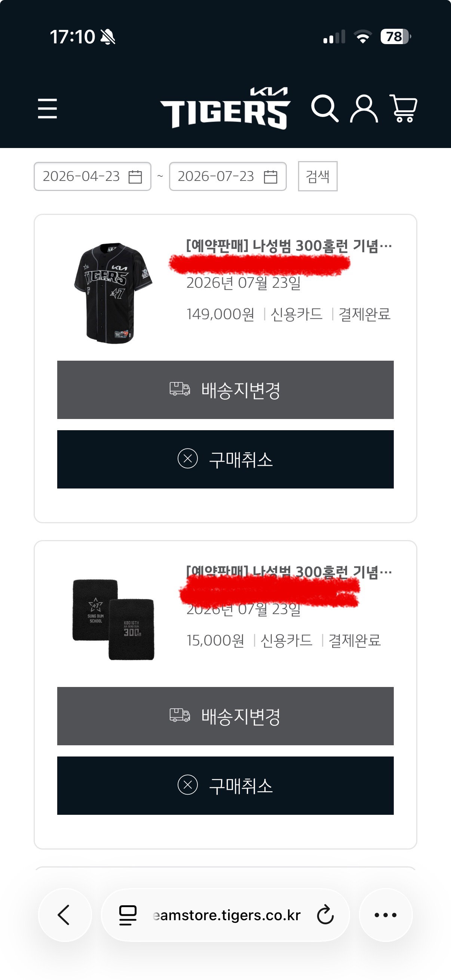Tap the search magnifier icon
The width and height of the screenshot is (451, 980).
[x=325, y=108]
